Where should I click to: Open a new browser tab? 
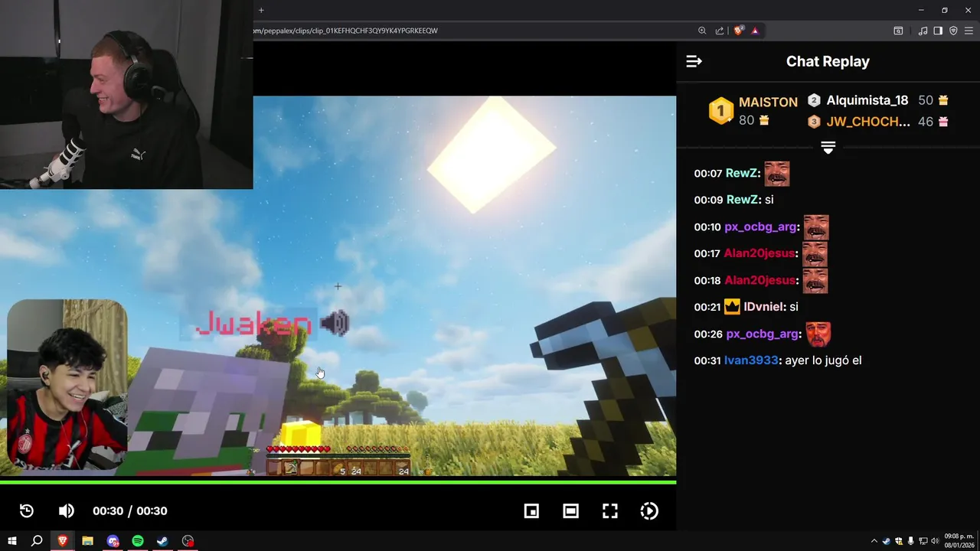[261, 10]
